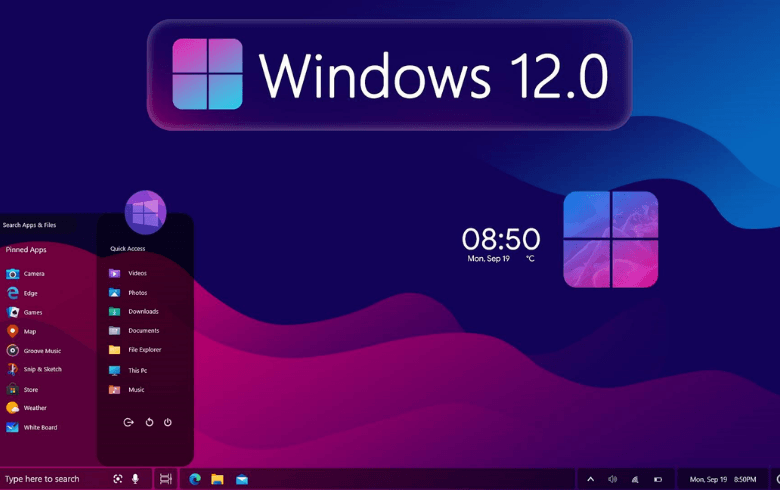Open File Explorer from the taskbar

217,479
